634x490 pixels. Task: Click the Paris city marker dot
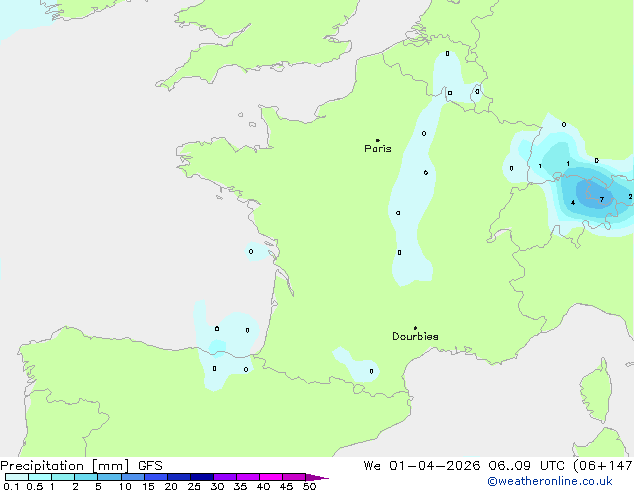click(x=378, y=140)
